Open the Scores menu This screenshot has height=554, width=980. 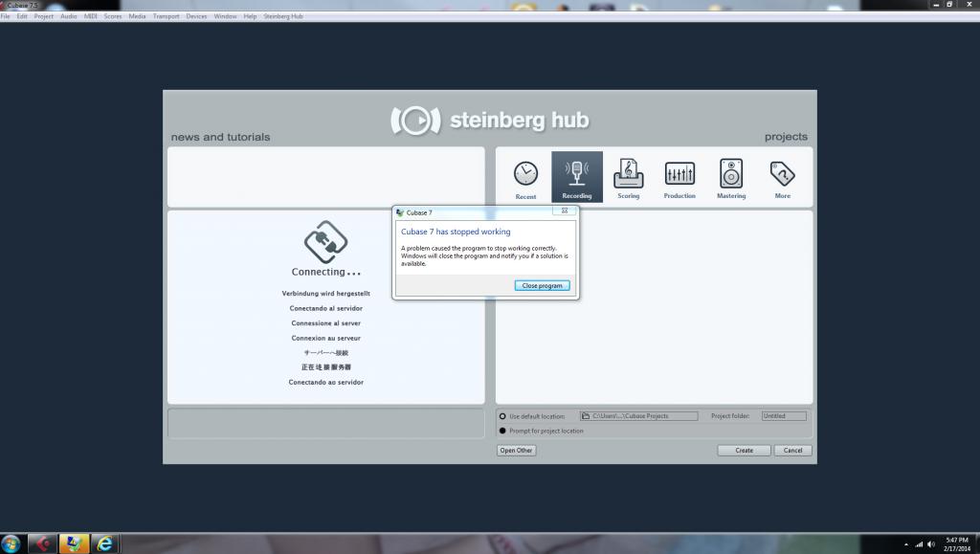click(x=113, y=16)
